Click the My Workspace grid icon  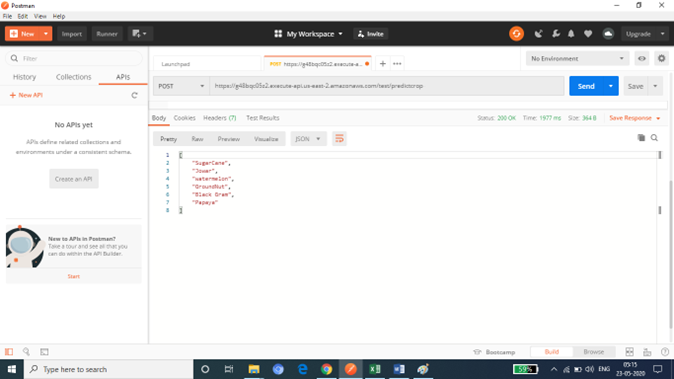pos(278,34)
